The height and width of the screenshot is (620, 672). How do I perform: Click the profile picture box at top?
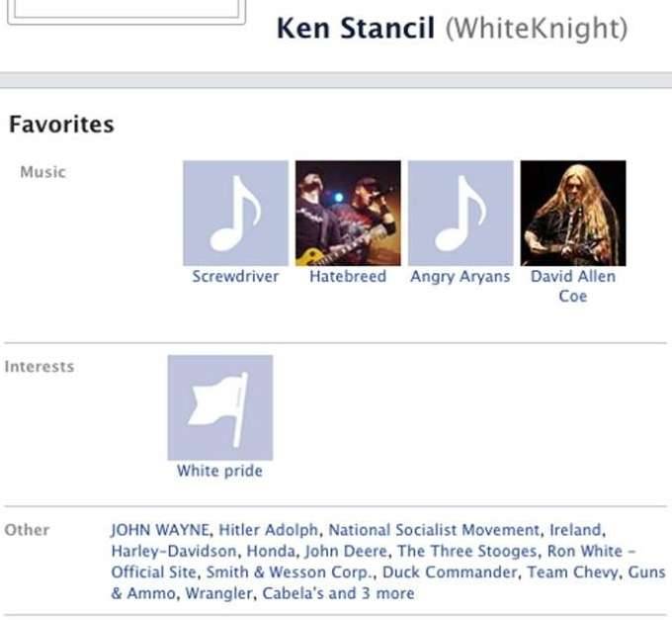point(128,10)
